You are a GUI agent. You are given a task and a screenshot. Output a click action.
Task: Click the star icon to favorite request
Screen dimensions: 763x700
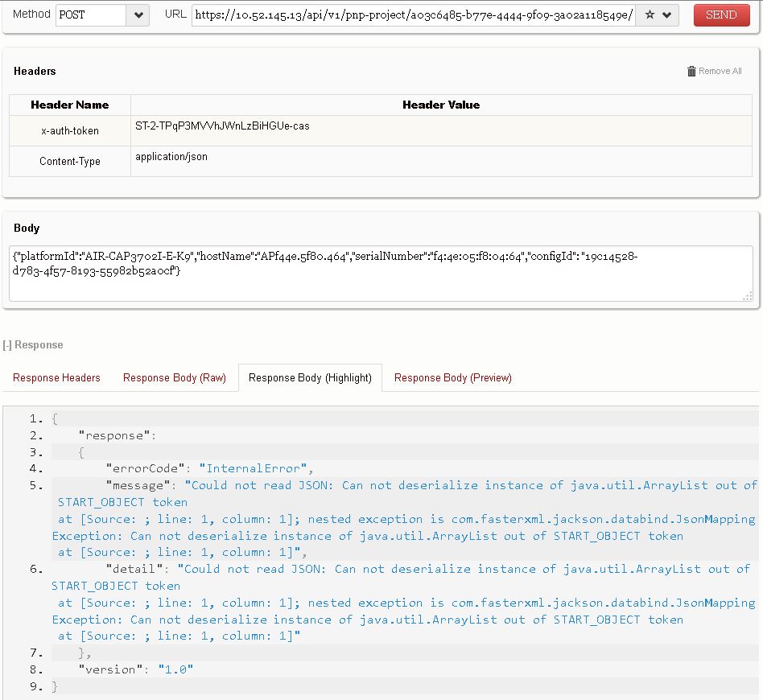(x=650, y=15)
